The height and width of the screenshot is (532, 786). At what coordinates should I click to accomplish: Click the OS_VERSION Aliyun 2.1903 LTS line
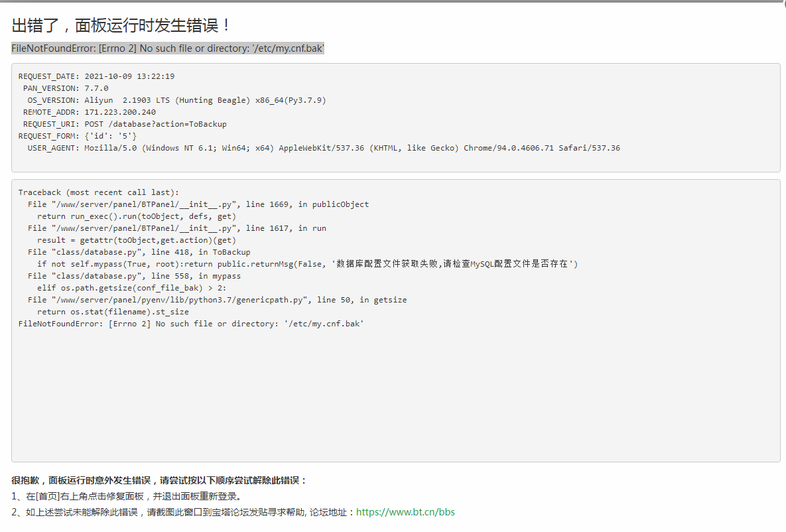[x=176, y=100]
